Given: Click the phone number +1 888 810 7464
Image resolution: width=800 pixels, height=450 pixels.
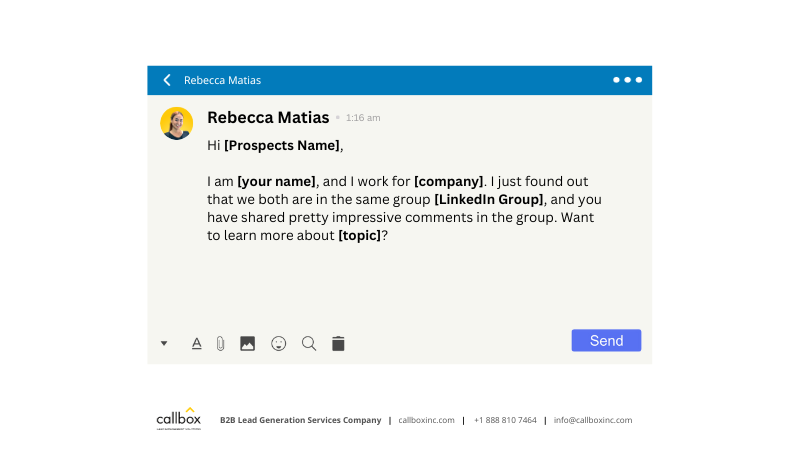Looking at the screenshot, I should click(x=505, y=420).
